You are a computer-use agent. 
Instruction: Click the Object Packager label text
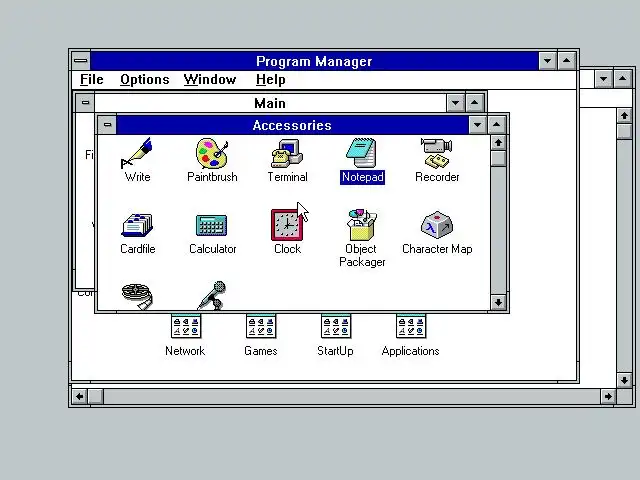pos(362,256)
